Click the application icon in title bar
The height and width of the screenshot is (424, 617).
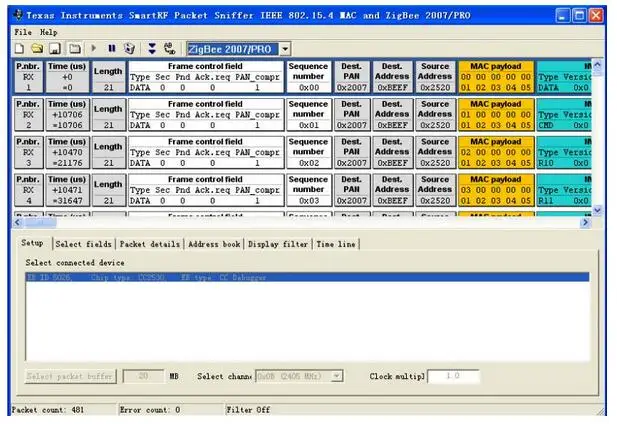click(x=18, y=15)
